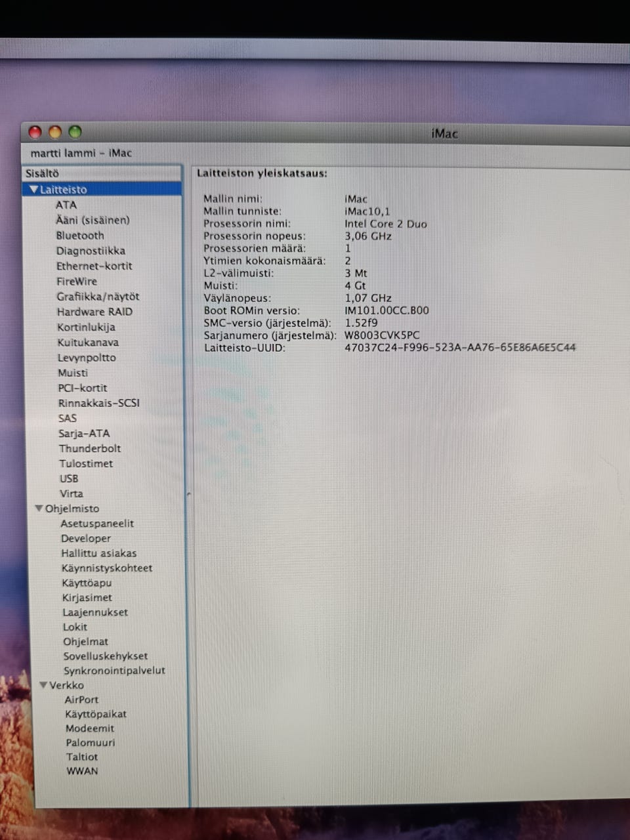Select FireWire entry
630x840 pixels.
(77, 281)
